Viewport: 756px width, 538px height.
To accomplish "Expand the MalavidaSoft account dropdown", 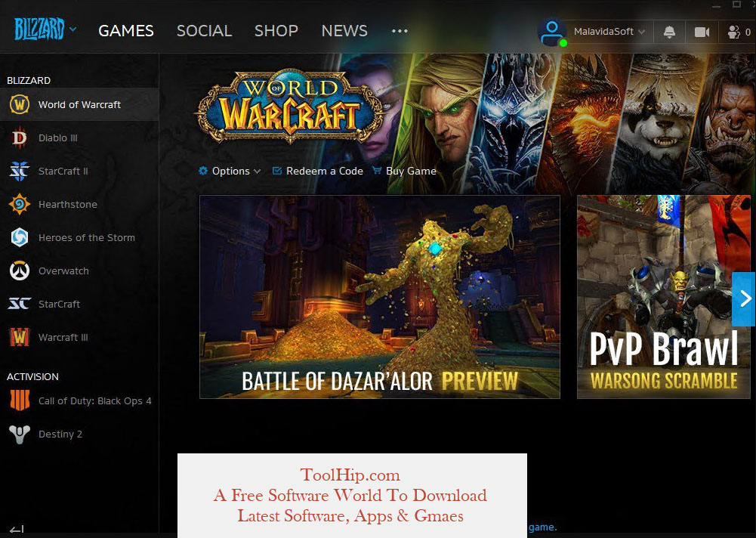I will pyautogui.click(x=642, y=32).
